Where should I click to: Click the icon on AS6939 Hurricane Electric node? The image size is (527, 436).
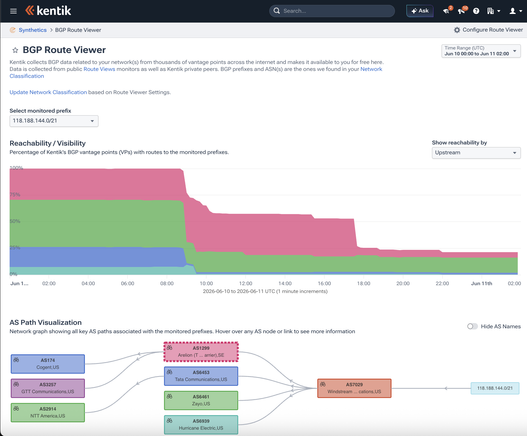(169, 421)
